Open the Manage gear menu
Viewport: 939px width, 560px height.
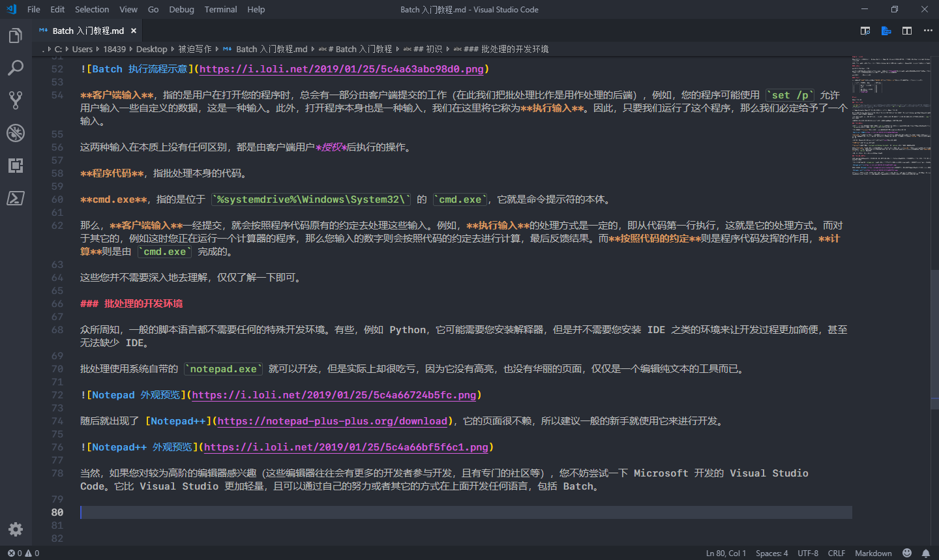point(16,529)
